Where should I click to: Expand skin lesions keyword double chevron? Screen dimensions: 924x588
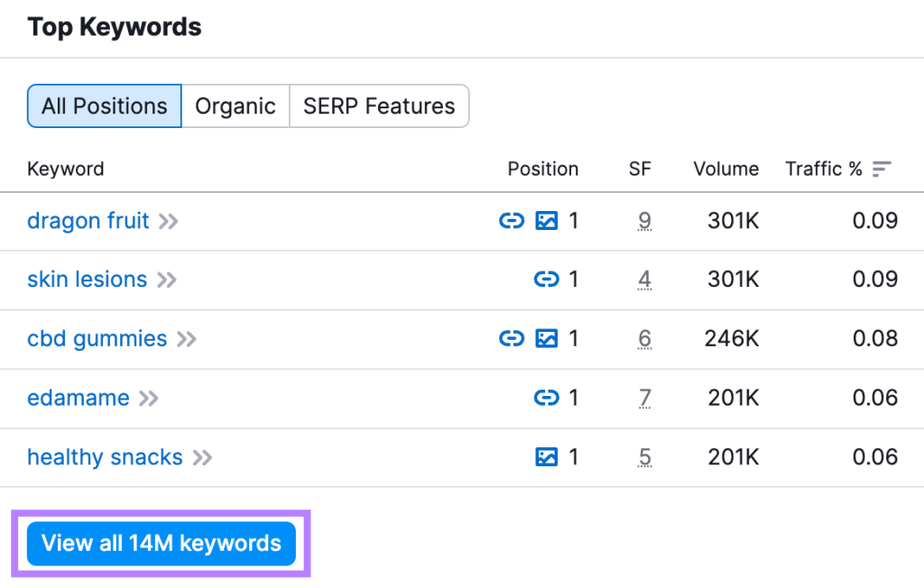point(166,280)
